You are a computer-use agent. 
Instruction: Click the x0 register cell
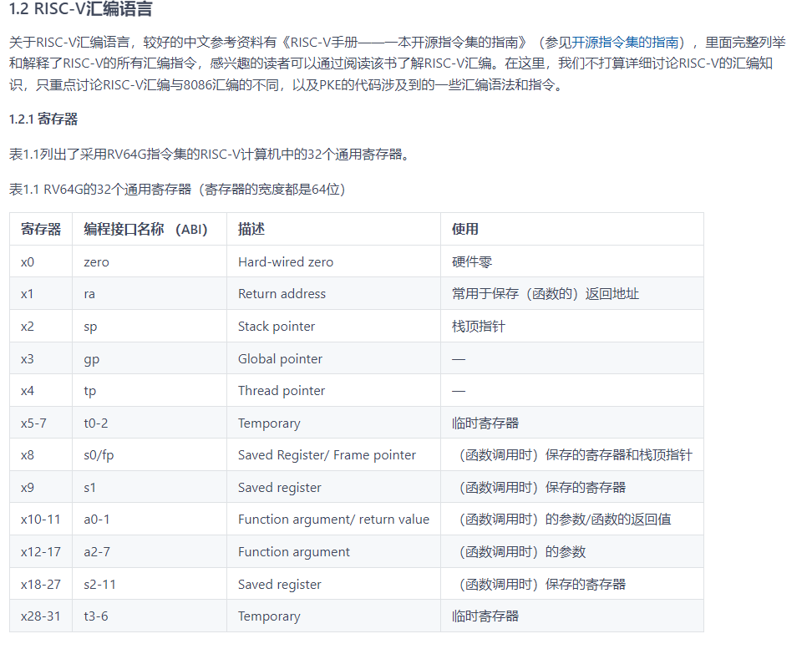click(41, 261)
